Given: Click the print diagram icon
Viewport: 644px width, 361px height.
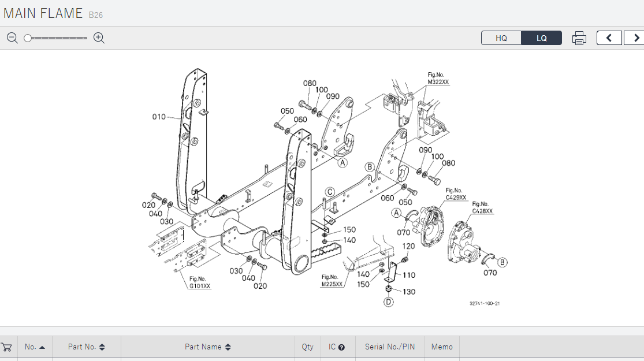Looking at the screenshot, I should point(579,38).
